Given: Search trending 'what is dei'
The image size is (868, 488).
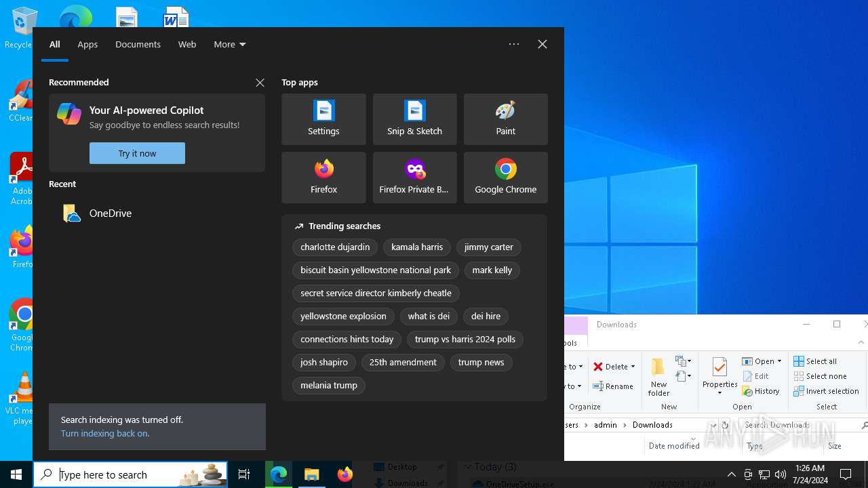Looking at the screenshot, I should click(429, 317).
